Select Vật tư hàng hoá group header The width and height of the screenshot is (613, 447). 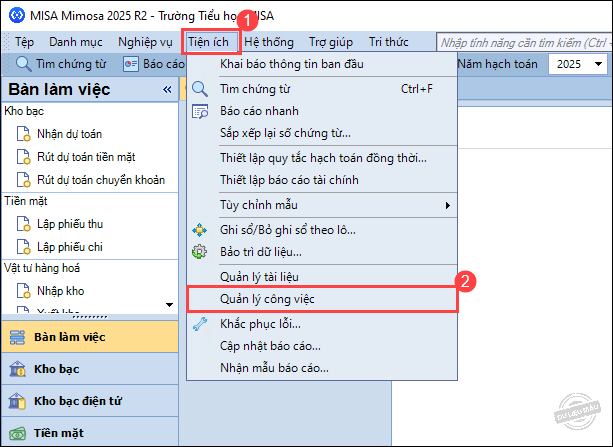click(x=42, y=268)
